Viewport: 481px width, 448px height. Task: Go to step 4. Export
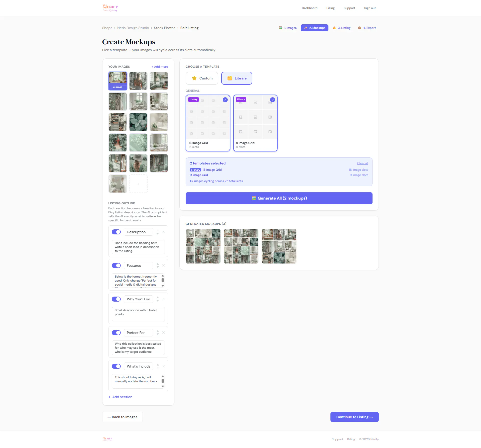tap(367, 28)
